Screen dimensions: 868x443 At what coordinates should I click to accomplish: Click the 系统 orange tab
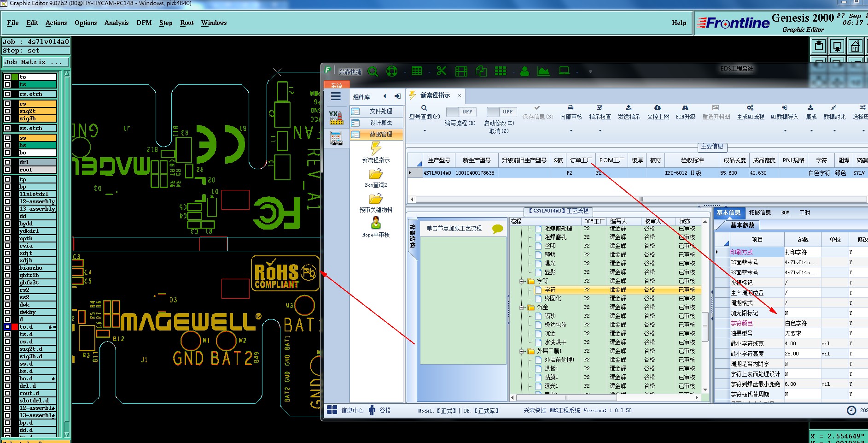[337, 85]
